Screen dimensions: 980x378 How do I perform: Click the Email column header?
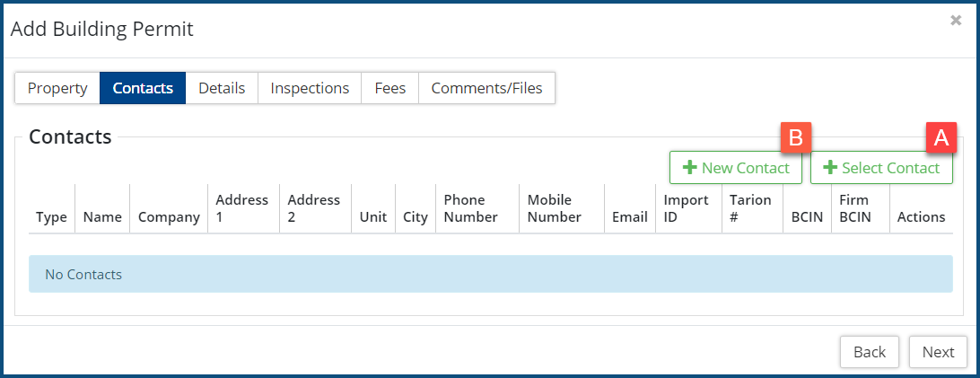pos(630,217)
